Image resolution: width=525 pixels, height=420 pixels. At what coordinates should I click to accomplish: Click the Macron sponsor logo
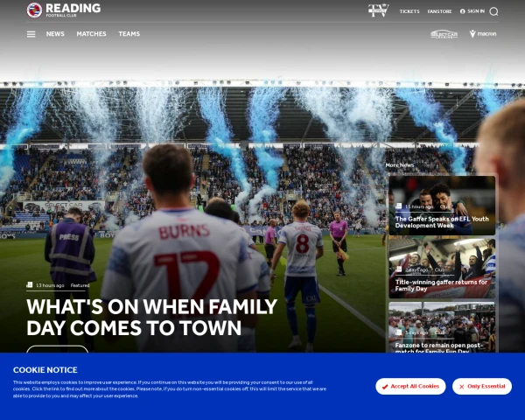point(483,34)
